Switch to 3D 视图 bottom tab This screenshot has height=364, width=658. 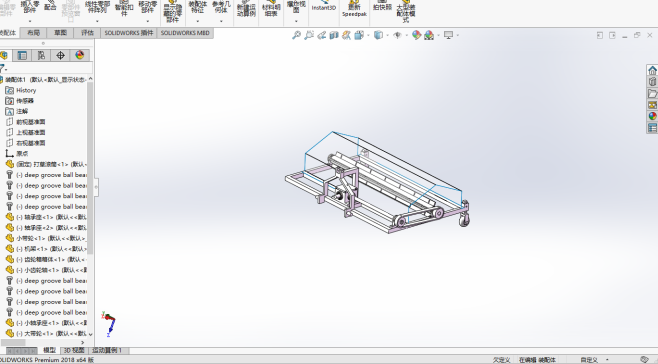tap(74, 350)
